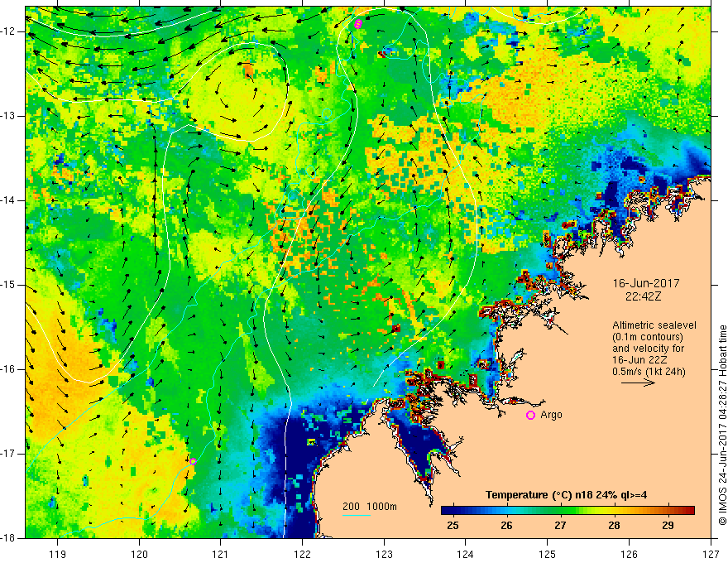Screen dimensions: 728x563
Task: Click the colorbar tick label '28'
Action: point(614,526)
